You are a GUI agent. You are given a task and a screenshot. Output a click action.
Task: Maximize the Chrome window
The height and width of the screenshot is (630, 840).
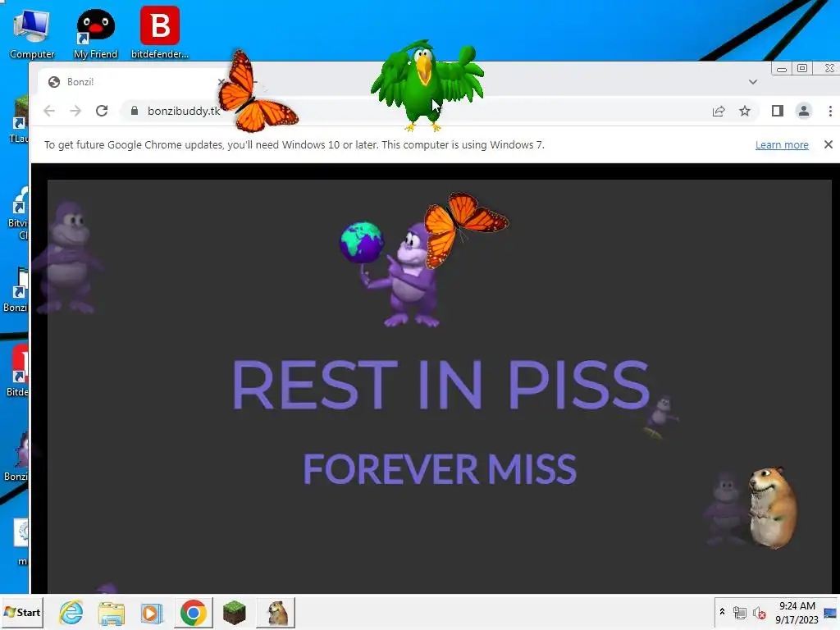[x=802, y=69]
